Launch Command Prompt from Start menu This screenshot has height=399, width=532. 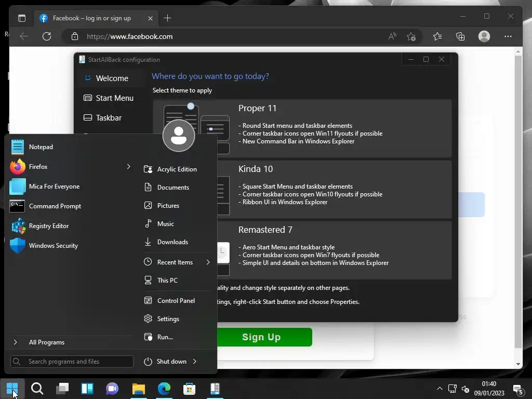70,206
